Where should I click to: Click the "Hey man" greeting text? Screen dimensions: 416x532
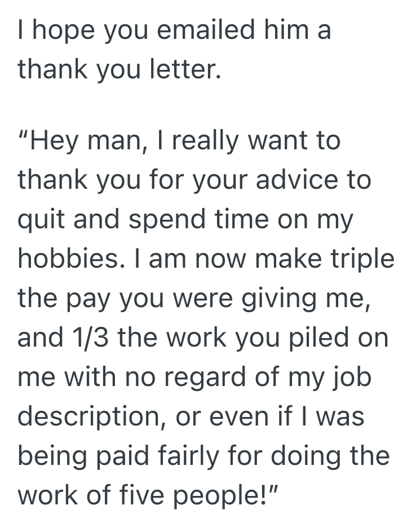(86, 140)
